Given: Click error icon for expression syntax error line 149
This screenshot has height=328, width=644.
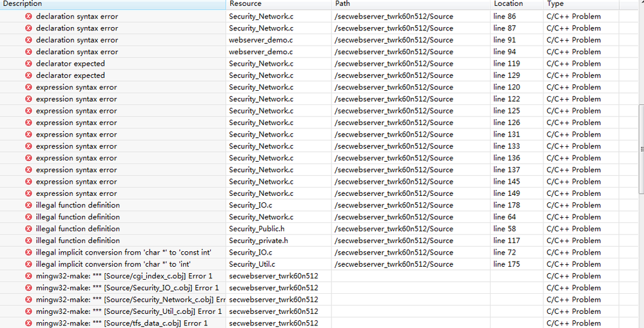Looking at the screenshot, I should point(28,193).
